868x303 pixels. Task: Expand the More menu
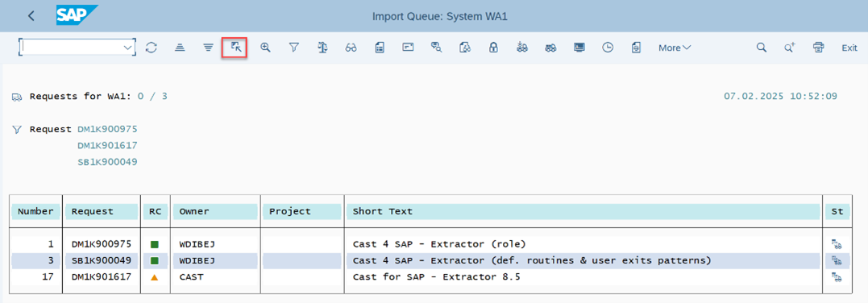(x=675, y=48)
